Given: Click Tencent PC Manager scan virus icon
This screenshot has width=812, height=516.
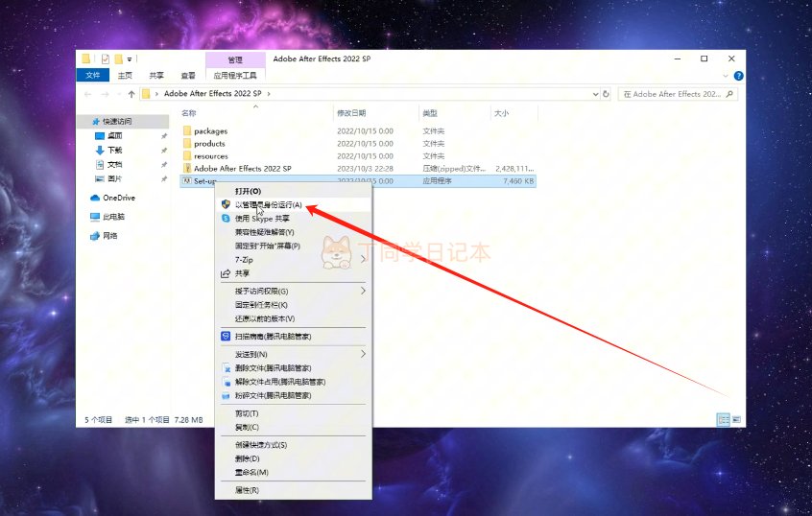Looking at the screenshot, I should pos(226,336).
